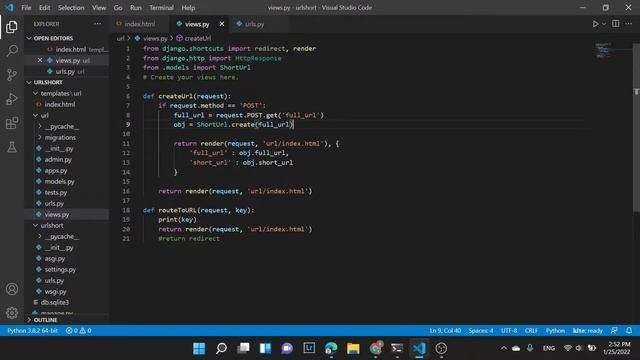Open Microsoft Edge from taskbar
Screen dimensions: 640x360
(331, 349)
